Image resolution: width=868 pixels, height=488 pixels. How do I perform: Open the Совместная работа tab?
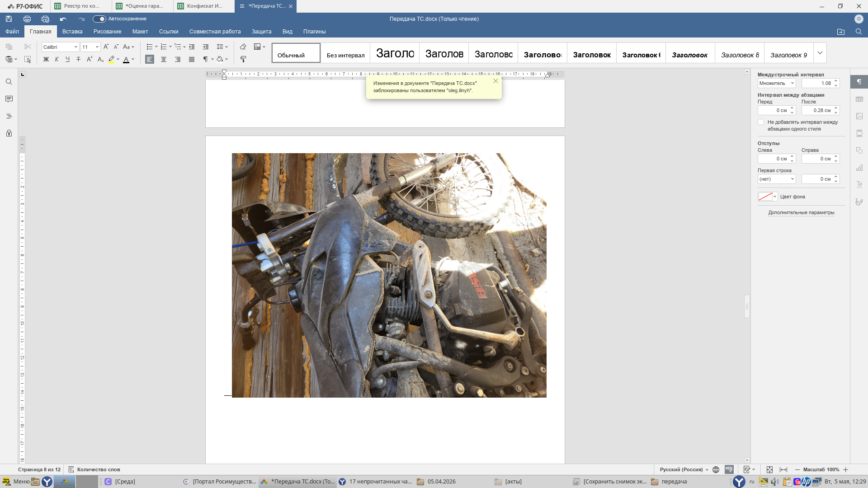215,32
